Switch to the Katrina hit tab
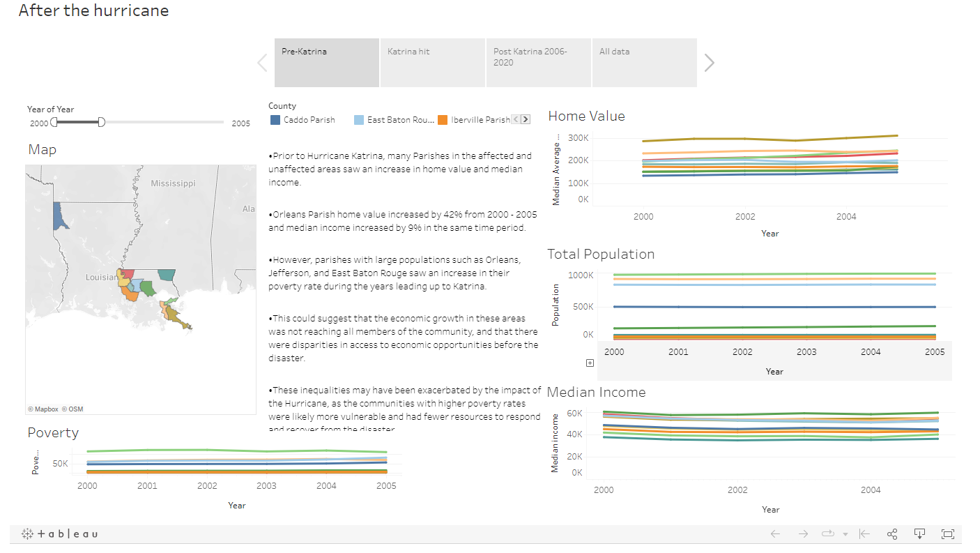This screenshot has height=553, width=980. point(433,63)
